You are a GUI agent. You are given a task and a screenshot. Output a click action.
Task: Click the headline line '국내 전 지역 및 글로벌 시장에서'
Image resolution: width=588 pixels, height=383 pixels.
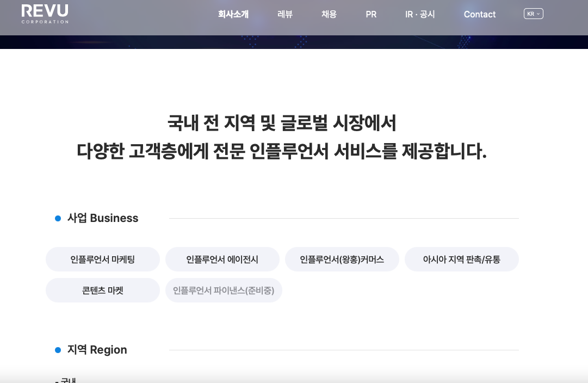point(282,122)
